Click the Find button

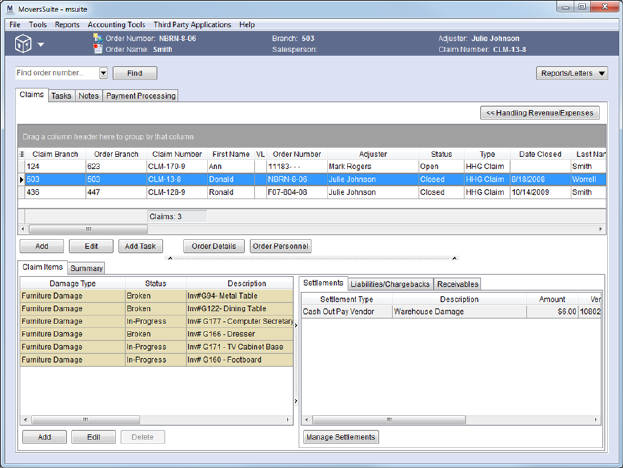(135, 73)
